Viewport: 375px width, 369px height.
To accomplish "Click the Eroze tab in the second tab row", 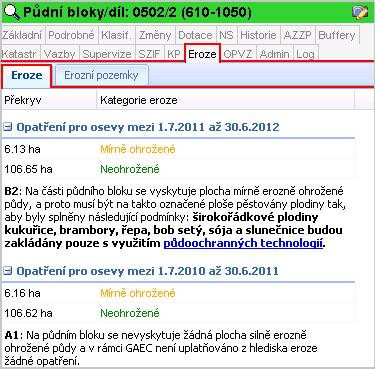I will [x=202, y=54].
